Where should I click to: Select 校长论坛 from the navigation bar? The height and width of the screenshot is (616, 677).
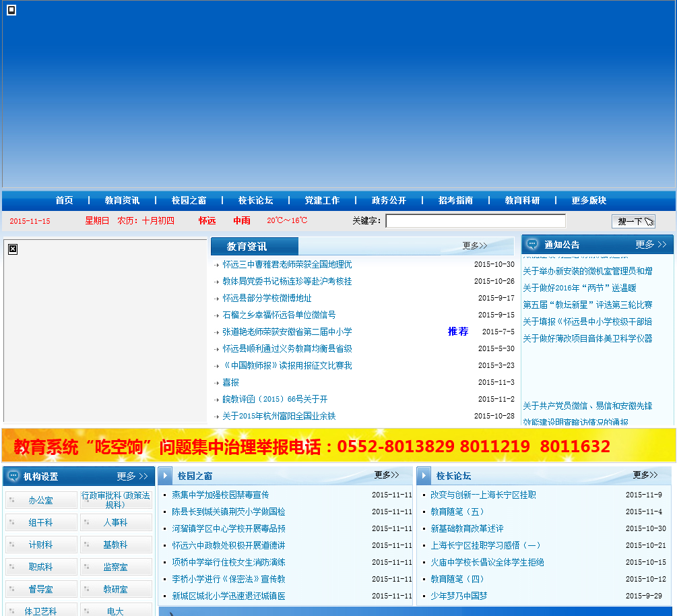[255, 200]
